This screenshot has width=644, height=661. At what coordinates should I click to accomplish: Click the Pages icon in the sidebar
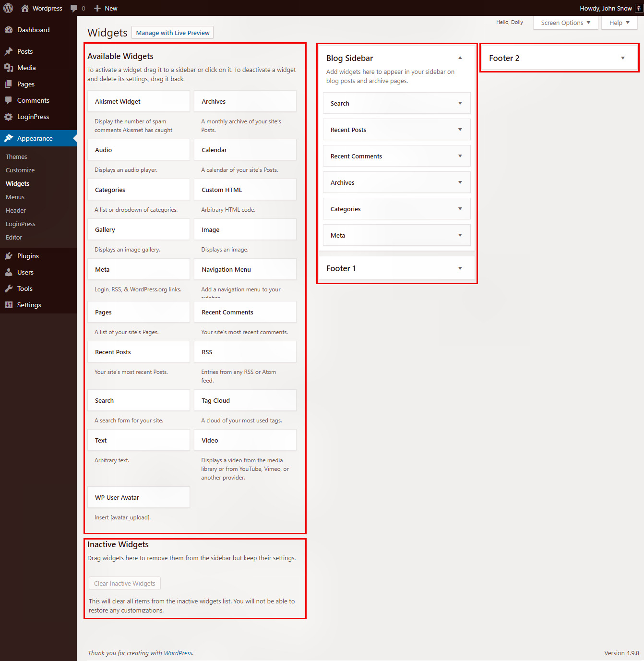(x=9, y=84)
